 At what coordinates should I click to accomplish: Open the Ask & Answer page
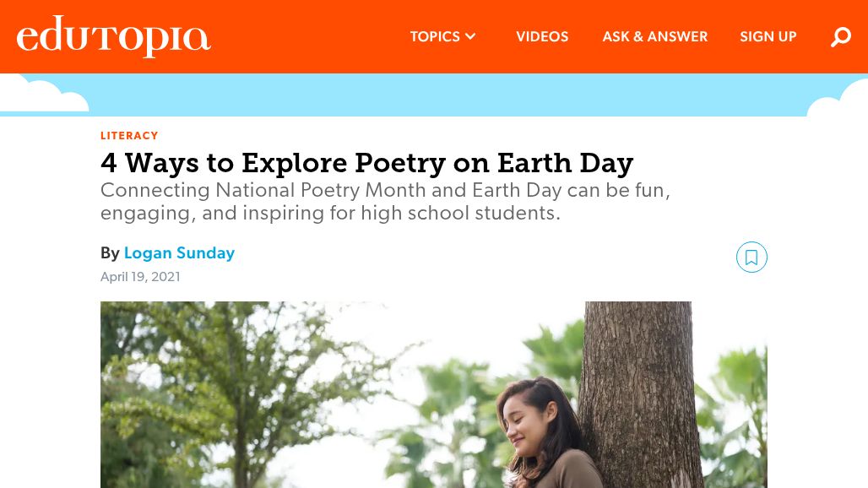tap(655, 37)
